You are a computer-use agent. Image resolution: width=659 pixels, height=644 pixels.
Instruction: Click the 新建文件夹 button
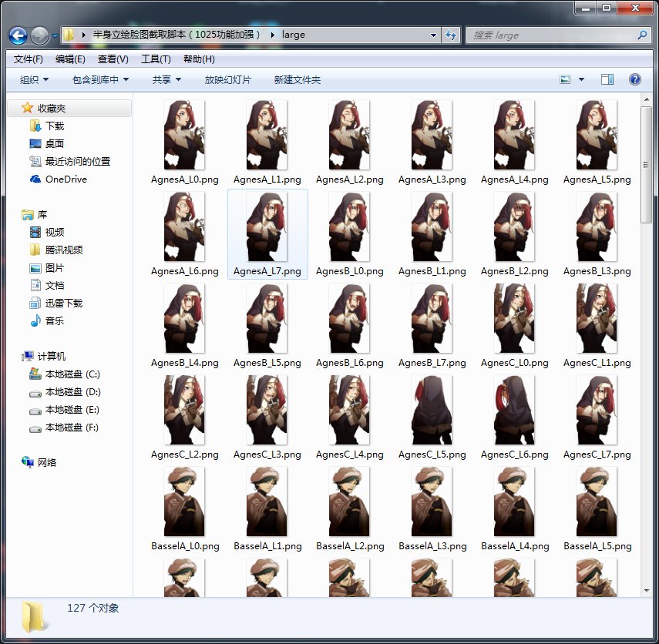[298, 80]
